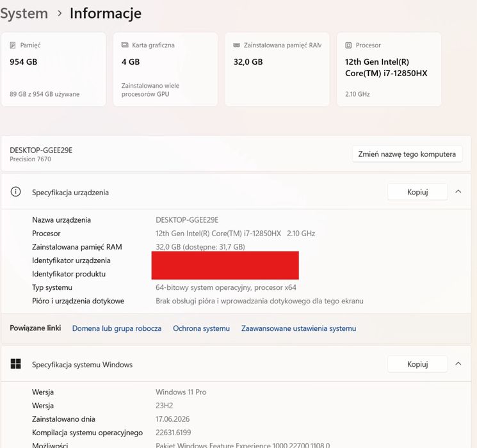
Task: Click the 2.10 GHz text on Procesor card
Action: pos(357,94)
